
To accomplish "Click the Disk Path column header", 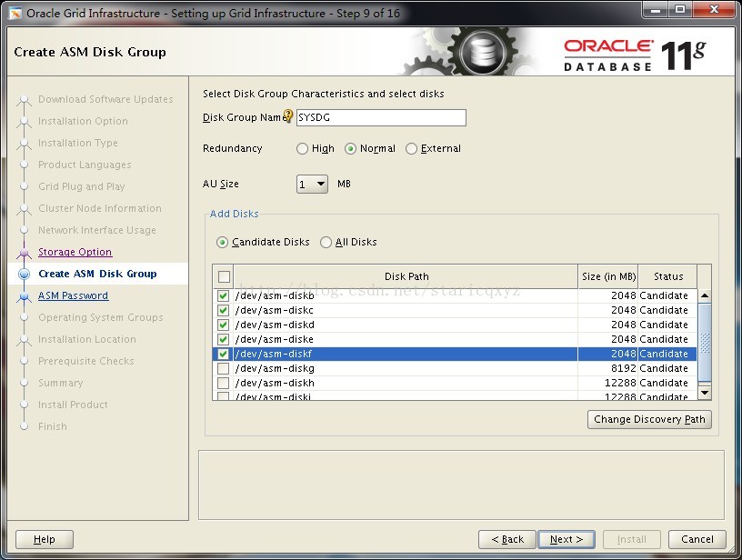I will (x=406, y=276).
